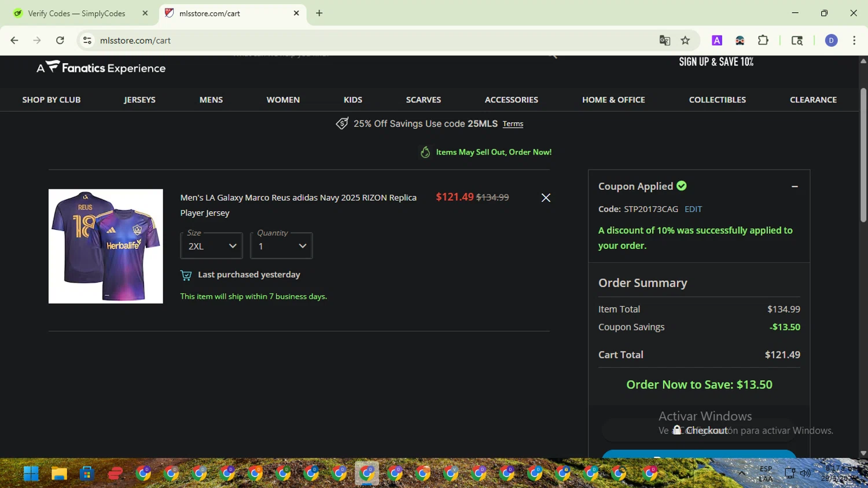The width and height of the screenshot is (868, 488).
Task: Open the Chrome profile D avatar
Action: pos(831,41)
